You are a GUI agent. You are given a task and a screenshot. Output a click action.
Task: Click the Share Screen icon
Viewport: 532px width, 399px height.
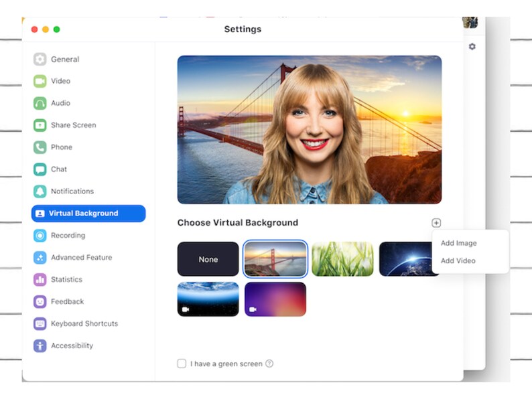40,125
